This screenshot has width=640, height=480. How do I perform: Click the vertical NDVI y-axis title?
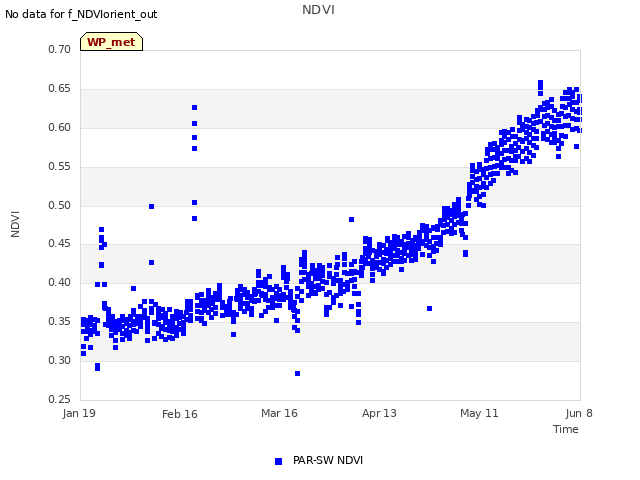15,224
